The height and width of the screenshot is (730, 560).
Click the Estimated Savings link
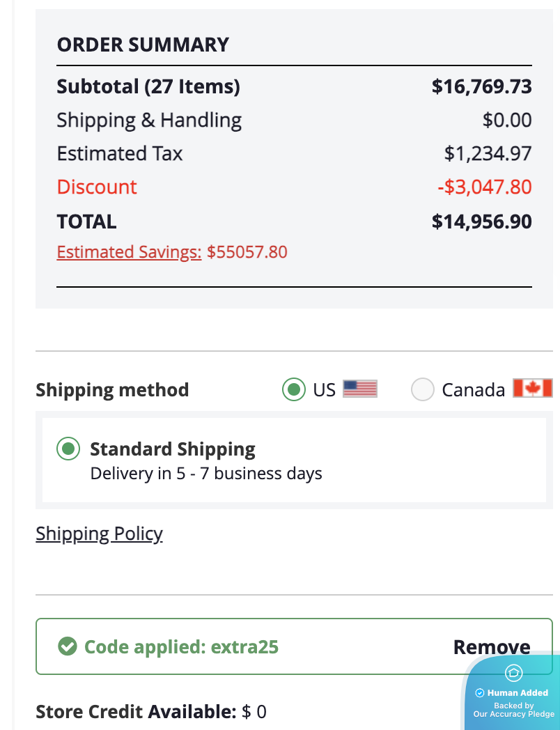[x=129, y=251]
